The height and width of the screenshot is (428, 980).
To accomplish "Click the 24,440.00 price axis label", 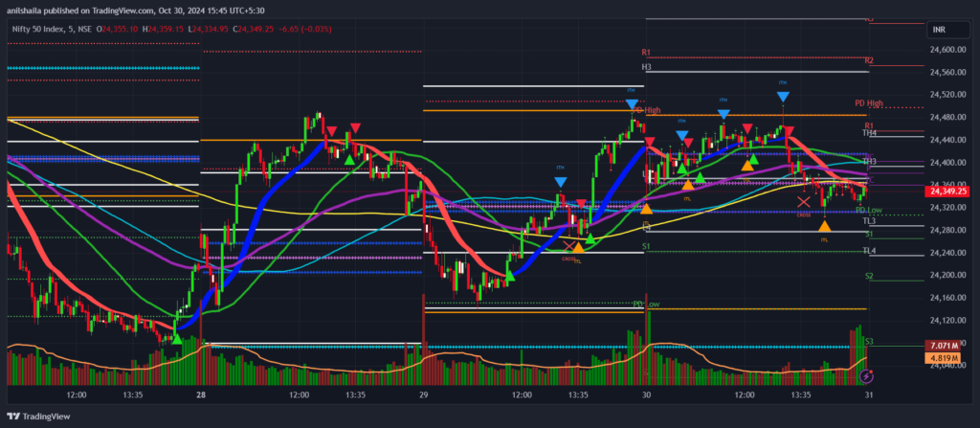I will click(x=948, y=140).
